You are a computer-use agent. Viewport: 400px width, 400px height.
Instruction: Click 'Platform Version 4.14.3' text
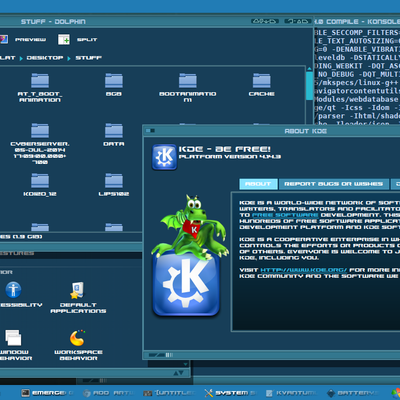tap(230, 157)
